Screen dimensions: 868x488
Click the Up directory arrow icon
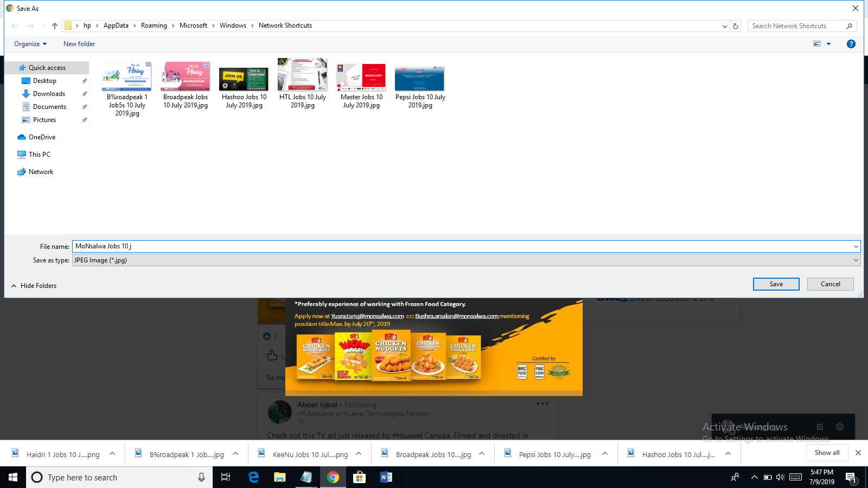pyautogui.click(x=55, y=26)
